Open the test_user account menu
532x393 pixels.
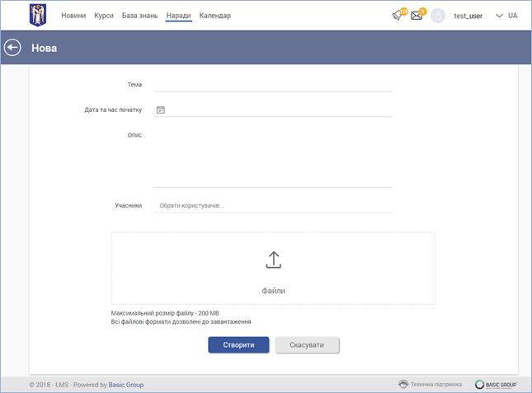(468, 16)
